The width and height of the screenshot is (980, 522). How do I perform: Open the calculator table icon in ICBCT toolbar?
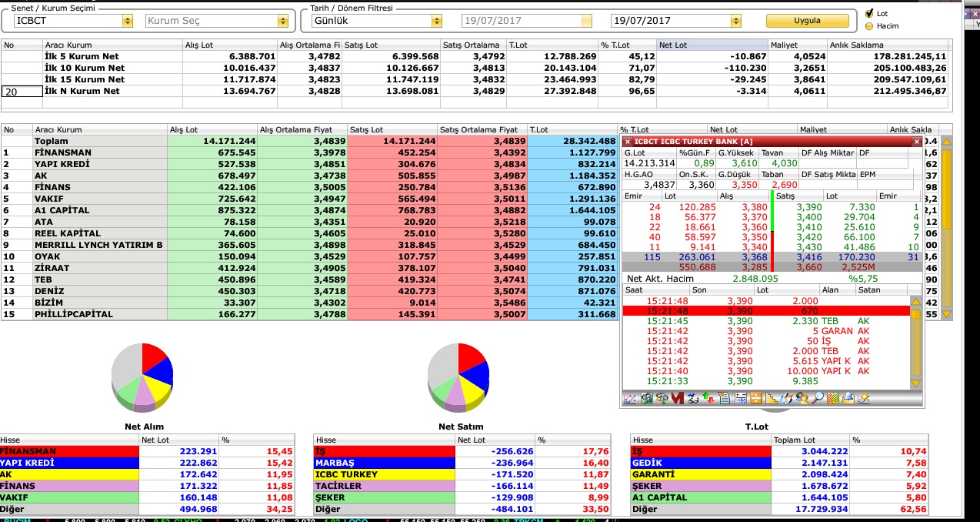(x=740, y=398)
